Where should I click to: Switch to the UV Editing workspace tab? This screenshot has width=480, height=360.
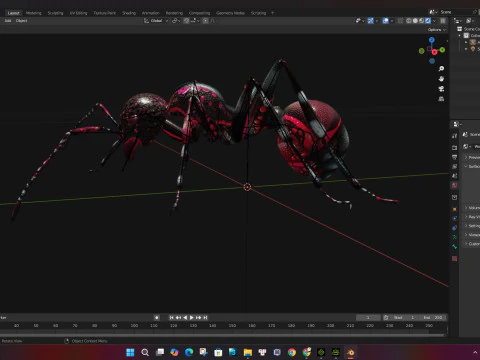[x=78, y=13]
